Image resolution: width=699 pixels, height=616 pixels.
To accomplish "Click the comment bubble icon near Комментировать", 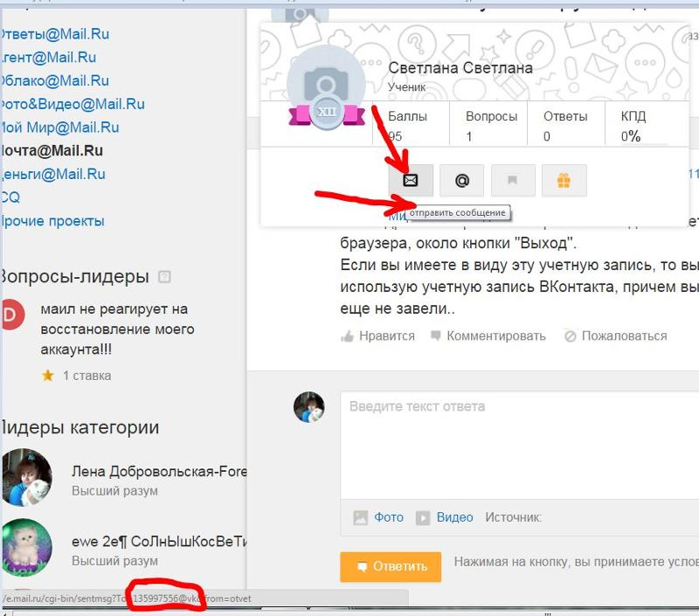I will 436,336.
